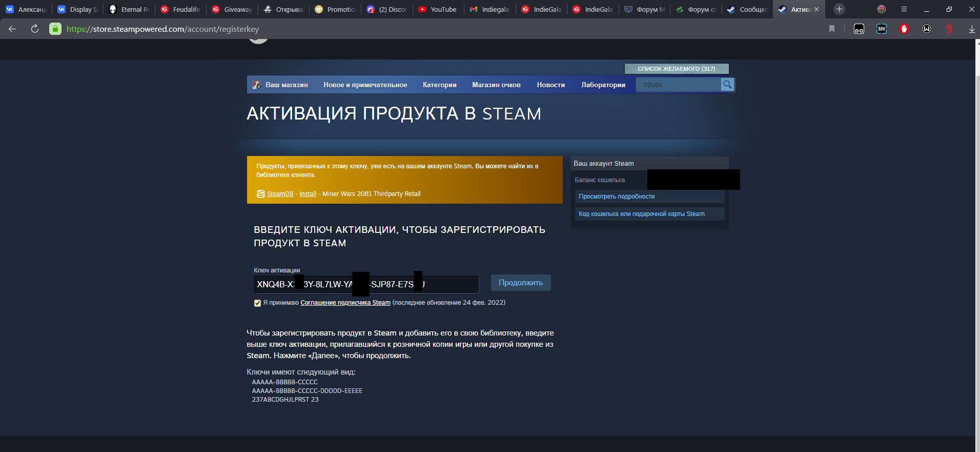Switch to the Discord tab
The image size is (980, 452).
pos(386,9)
